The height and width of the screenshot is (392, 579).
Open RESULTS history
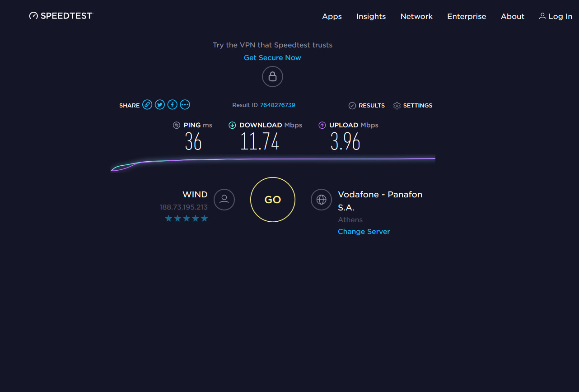pos(367,105)
